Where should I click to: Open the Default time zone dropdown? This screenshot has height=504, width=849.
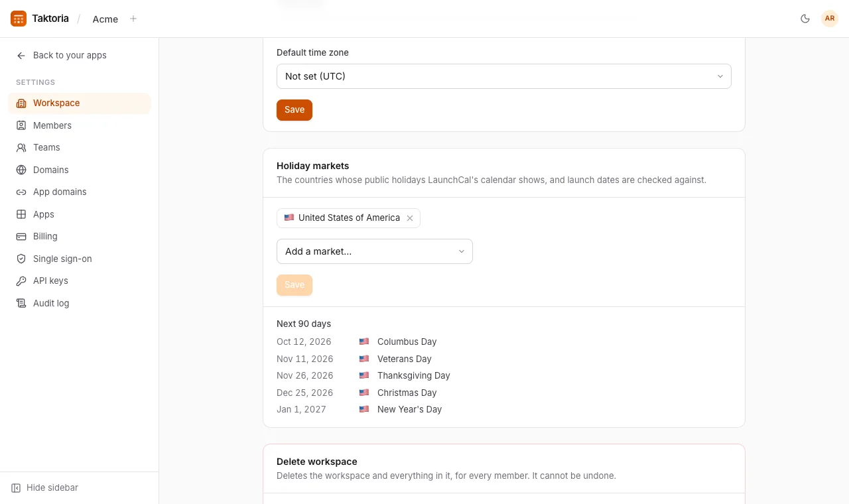[x=504, y=76]
